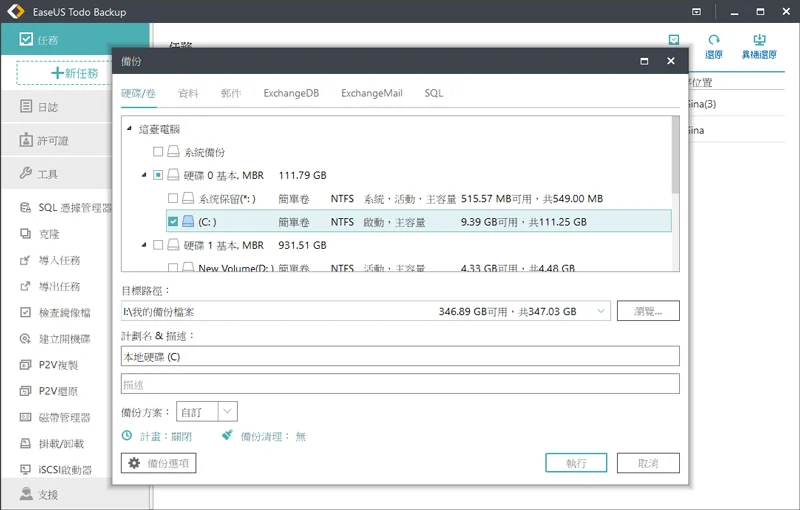The image size is (800, 510).
Task: Open the title bar dropdown menu icon
Action: [696, 11]
